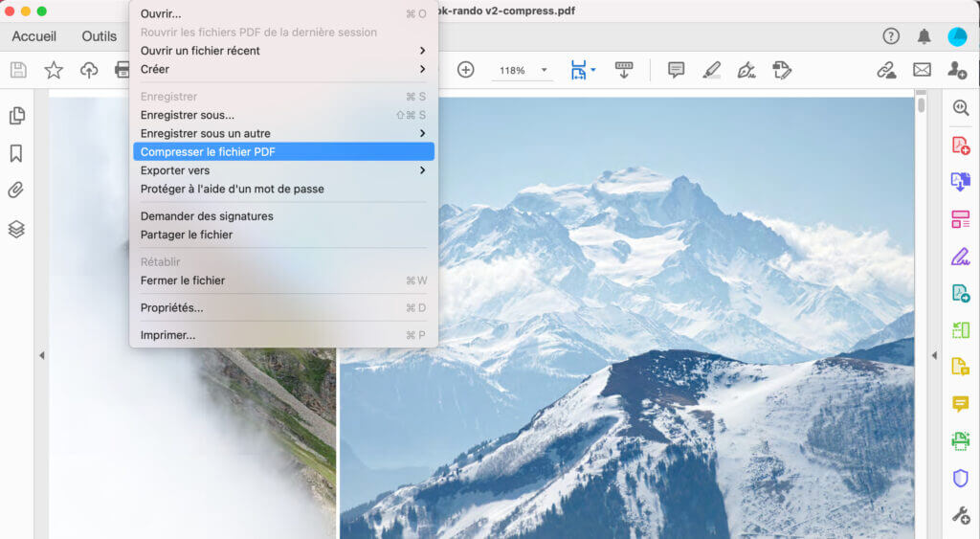Click the blue account avatar icon
The width and height of the screenshot is (980, 539).
[957, 36]
